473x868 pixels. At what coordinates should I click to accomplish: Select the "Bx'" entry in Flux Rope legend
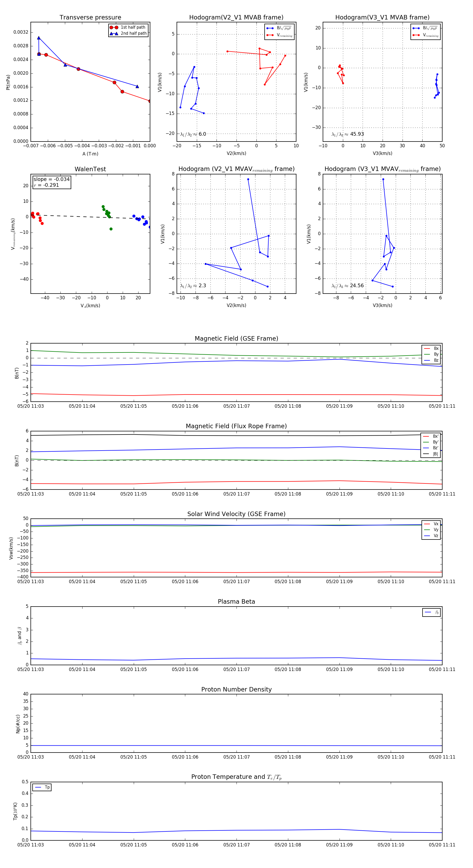point(431,436)
